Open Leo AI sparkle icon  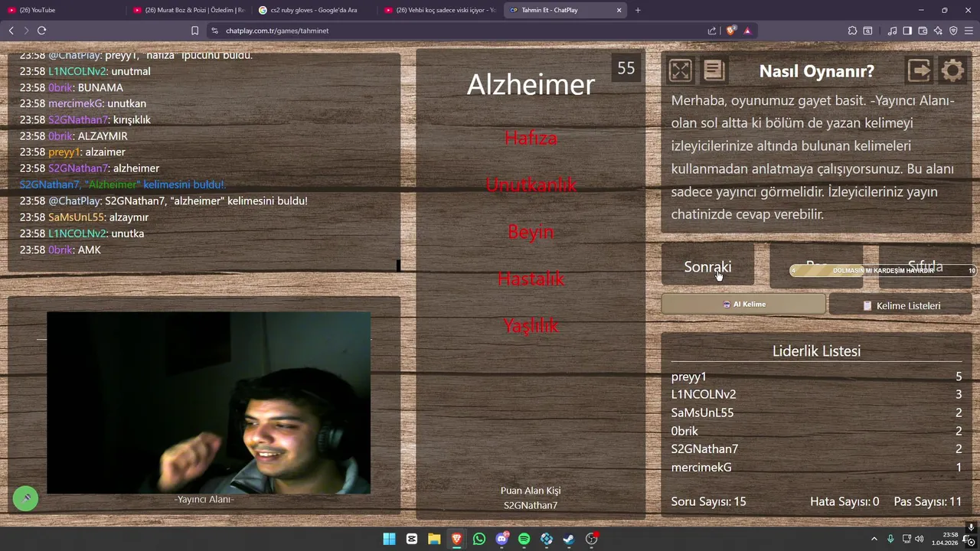coord(938,31)
